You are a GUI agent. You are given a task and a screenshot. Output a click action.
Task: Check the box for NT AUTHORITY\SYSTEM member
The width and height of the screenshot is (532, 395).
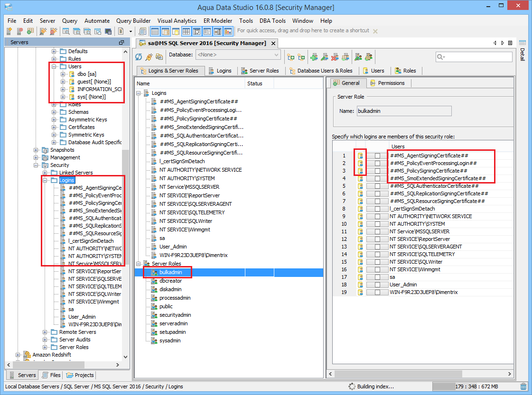click(x=377, y=224)
